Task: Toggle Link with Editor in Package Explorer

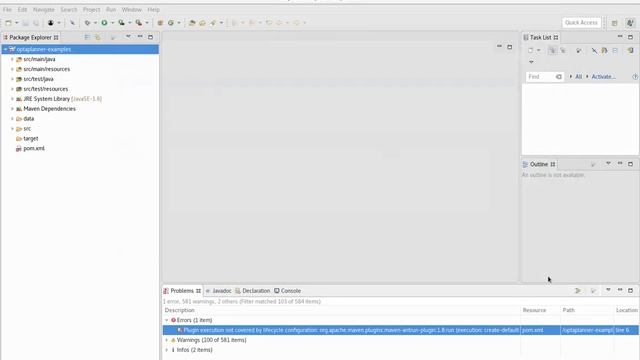Action: pyautogui.click(x=98, y=37)
